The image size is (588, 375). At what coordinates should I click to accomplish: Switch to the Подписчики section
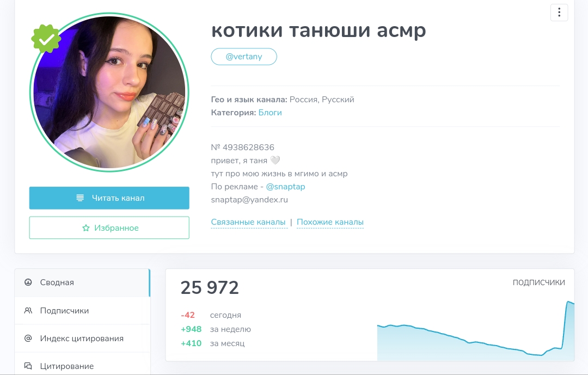point(82,310)
